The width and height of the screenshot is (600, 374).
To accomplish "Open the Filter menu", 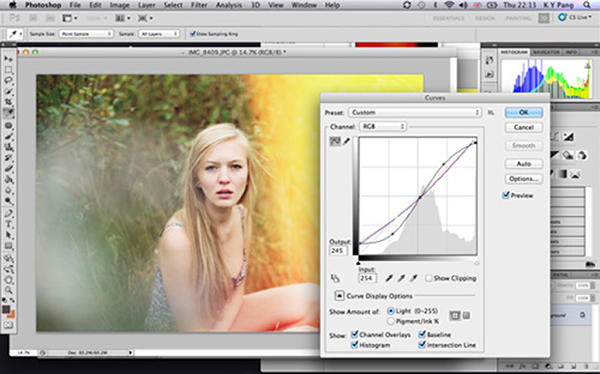I will click(x=199, y=5).
